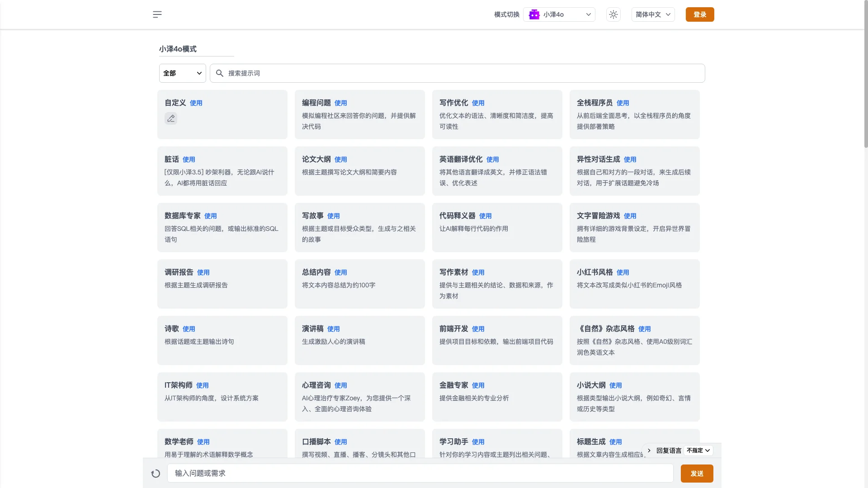Click 使用 on the 学习助手 card

478,442
